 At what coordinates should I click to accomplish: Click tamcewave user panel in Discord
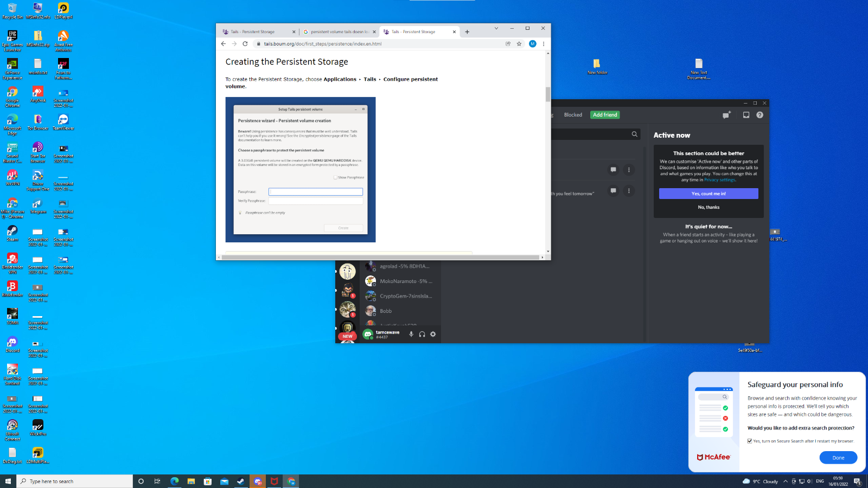[x=383, y=334]
